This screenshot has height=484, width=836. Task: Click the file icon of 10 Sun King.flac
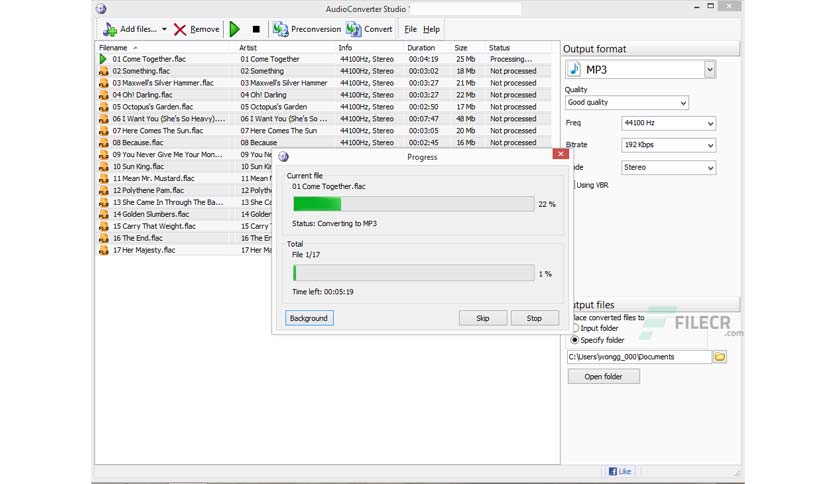tap(103, 167)
